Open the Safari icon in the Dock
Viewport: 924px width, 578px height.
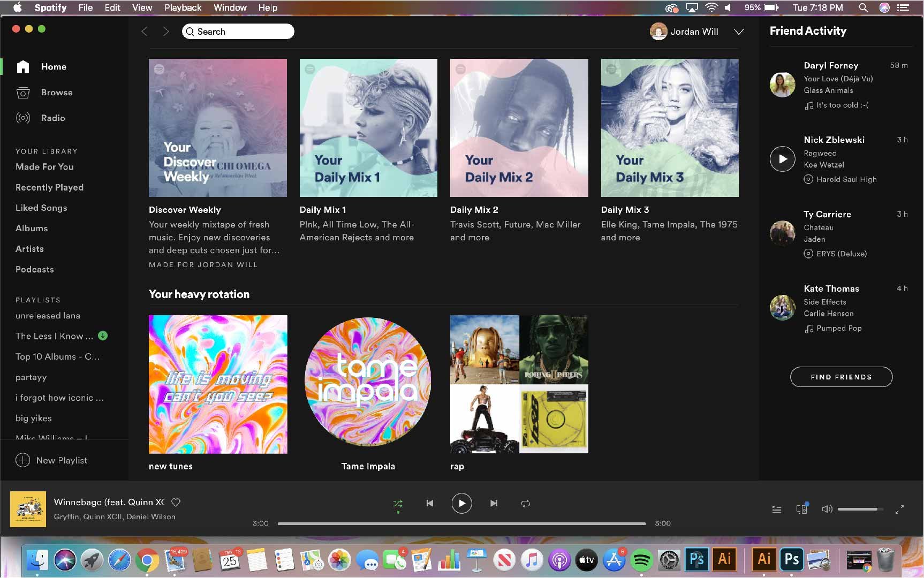pos(119,560)
